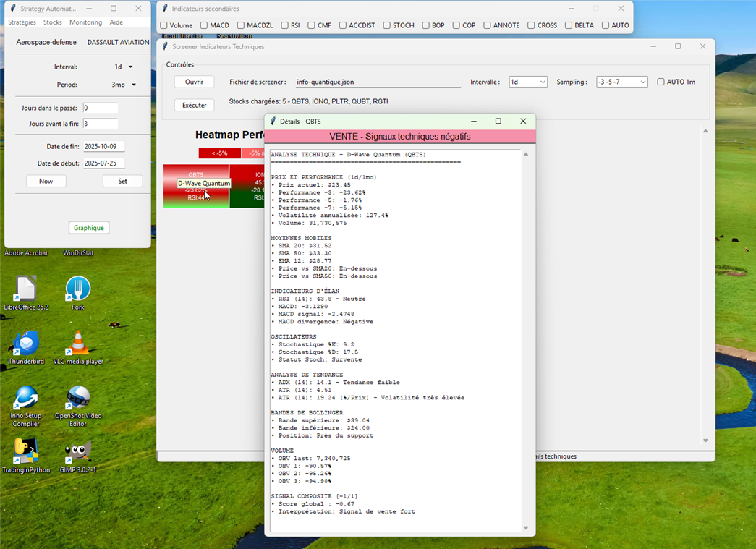Enable the AUTO 1m checkbox

(661, 82)
